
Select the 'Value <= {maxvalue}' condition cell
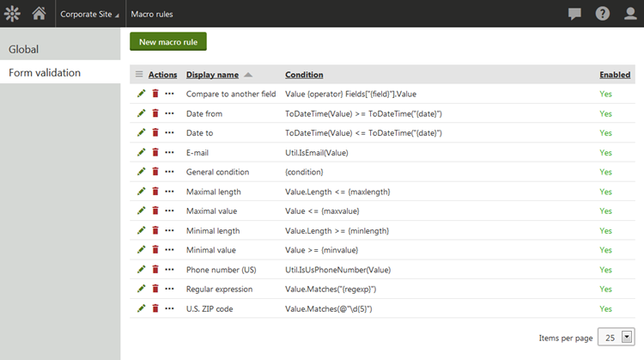click(x=322, y=211)
